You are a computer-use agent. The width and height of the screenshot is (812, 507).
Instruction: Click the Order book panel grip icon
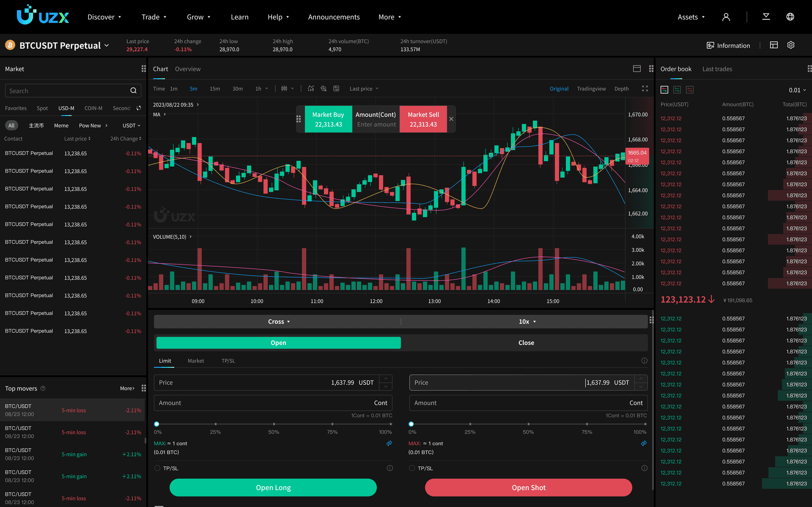coord(809,69)
